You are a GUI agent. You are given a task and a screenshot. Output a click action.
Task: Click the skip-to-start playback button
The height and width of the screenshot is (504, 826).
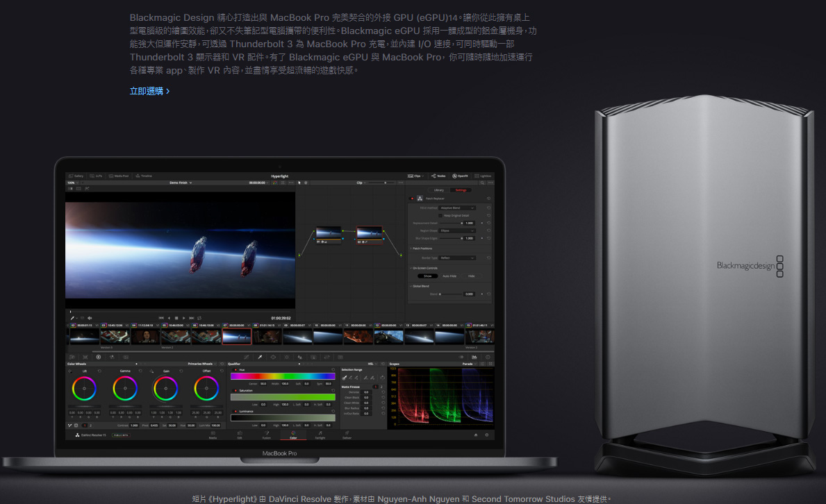click(x=161, y=318)
